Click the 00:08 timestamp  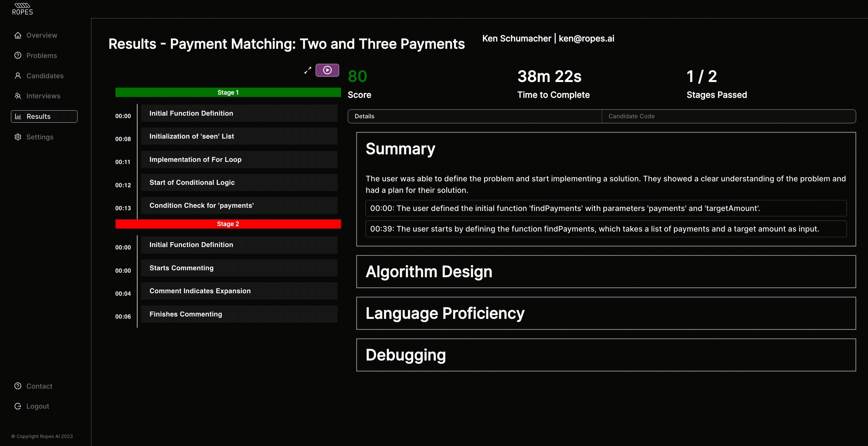tap(123, 139)
